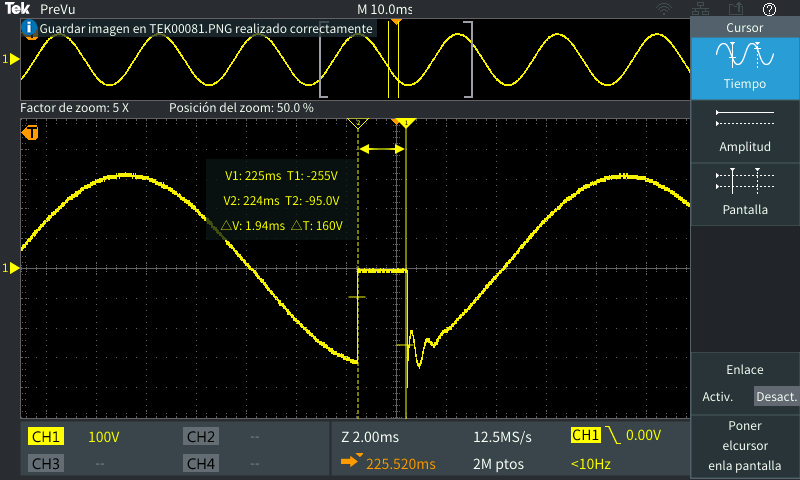Click the PreVu acquisition status
This screenshot has height=480, width=800.
tap(58, 9)
